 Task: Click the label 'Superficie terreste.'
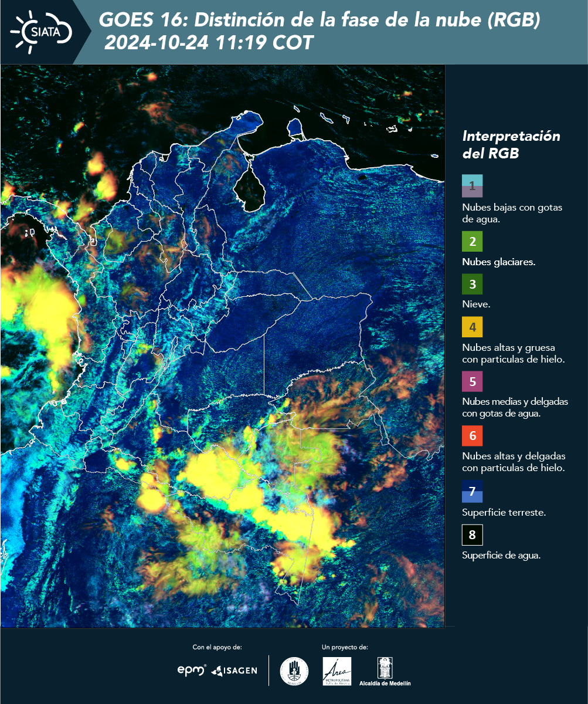point(504,512)
